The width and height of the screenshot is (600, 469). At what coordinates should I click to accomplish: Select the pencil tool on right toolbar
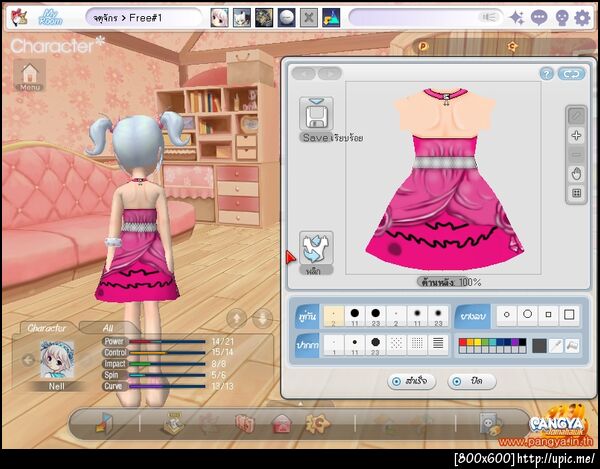576,116
